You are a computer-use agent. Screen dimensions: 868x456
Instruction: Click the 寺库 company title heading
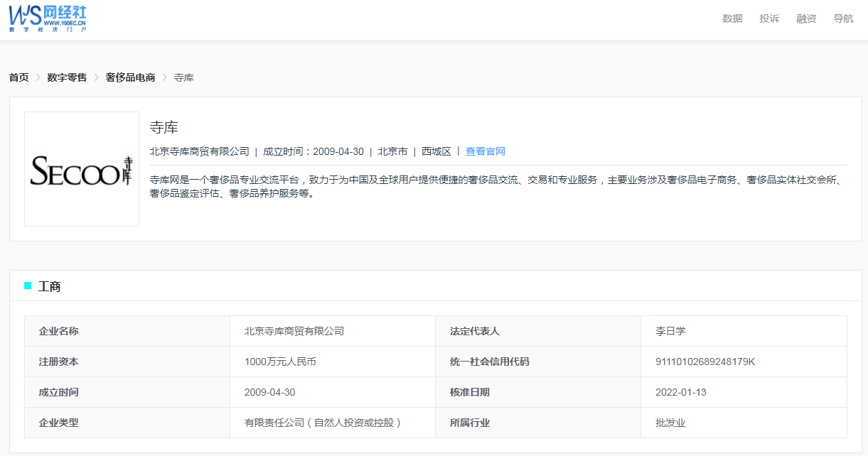pyautogui.click(x=164, y=128)
